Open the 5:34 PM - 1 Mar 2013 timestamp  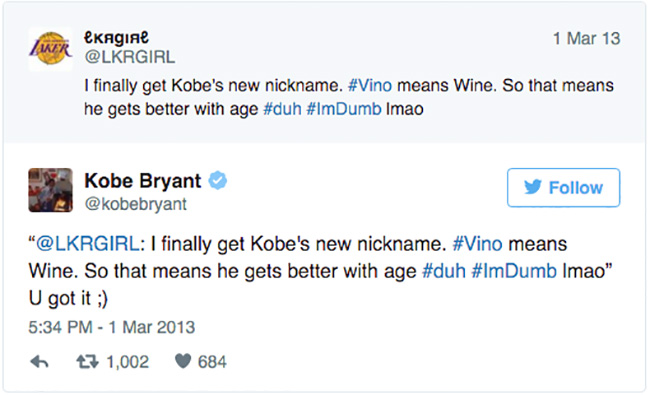pos(112,327)
